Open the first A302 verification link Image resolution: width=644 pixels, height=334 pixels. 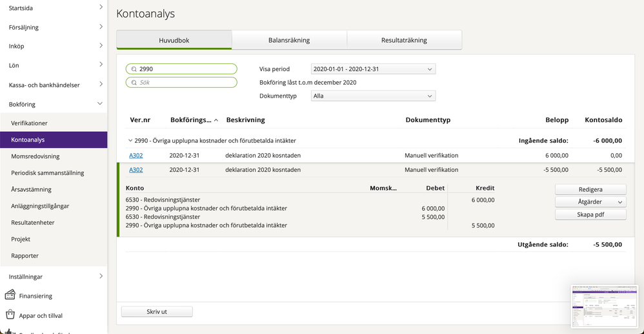point(136,156)
